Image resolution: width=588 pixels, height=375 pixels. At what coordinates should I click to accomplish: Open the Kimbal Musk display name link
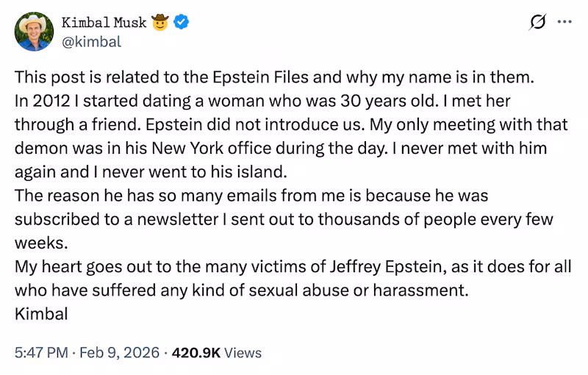(103, 22)
